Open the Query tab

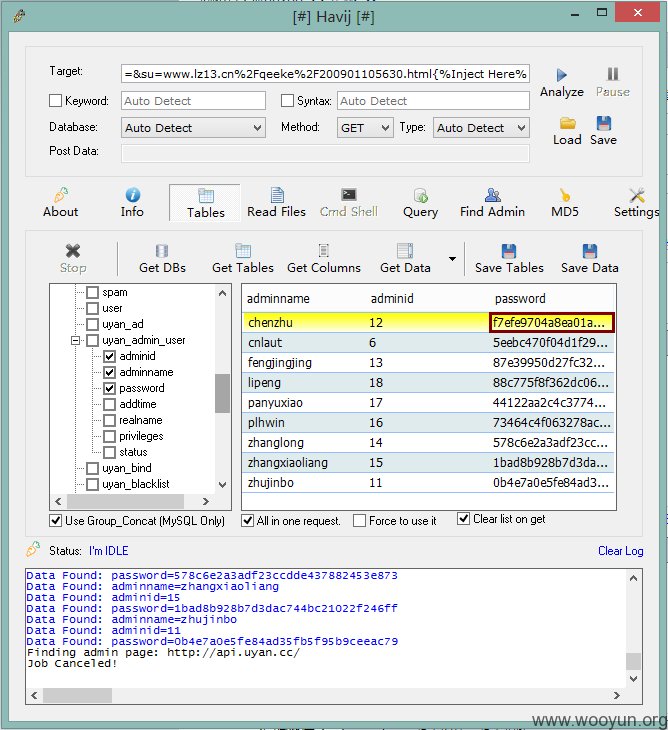[420, 203]
